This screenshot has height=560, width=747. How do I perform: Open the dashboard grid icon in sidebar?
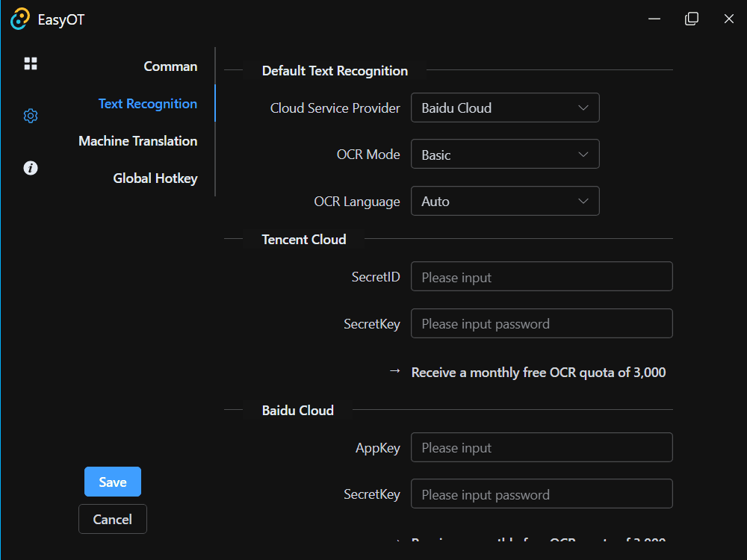pyautogui.click(x=31, y=64)
